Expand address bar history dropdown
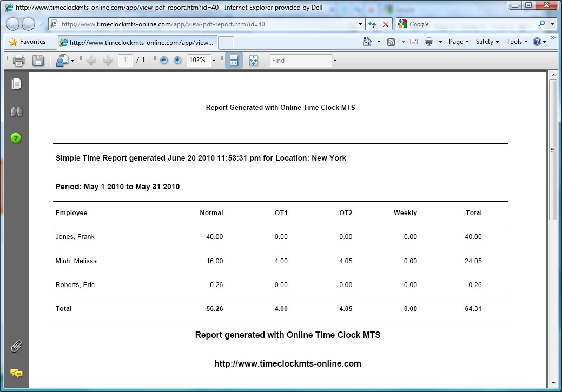 pyautogui.click(x=360, y=24)
